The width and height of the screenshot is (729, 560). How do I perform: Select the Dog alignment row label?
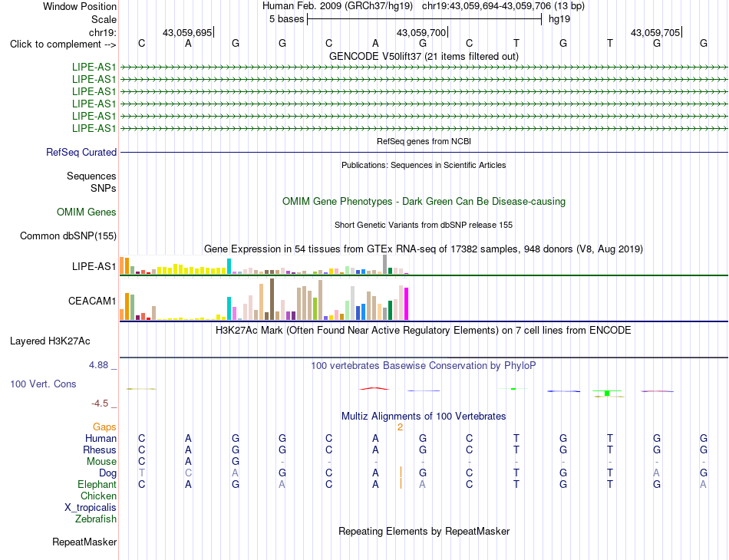pos(107,473)
